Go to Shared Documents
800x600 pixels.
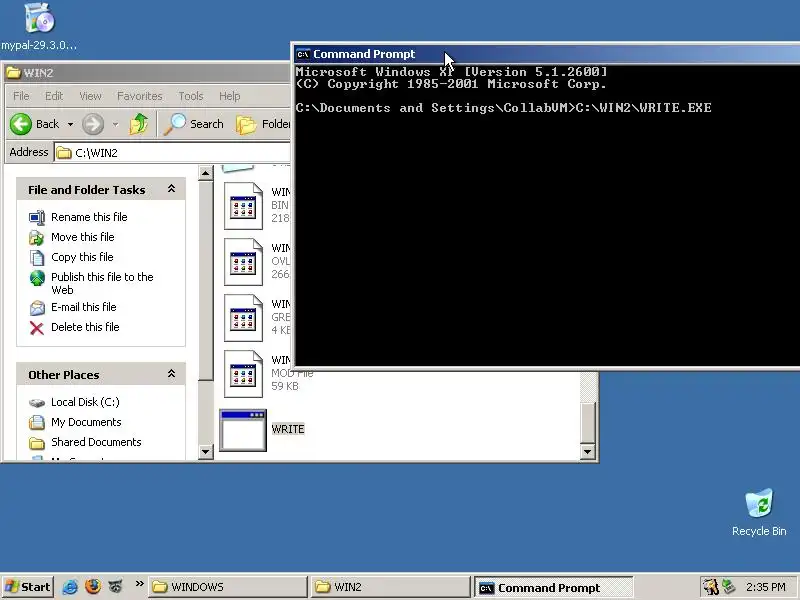(96, 442)
